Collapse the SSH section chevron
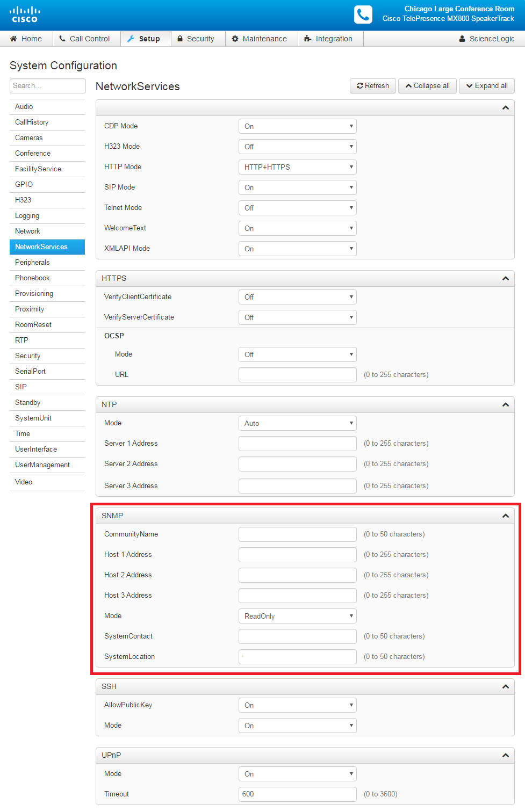The width and height of the screenshot is (525, 812). (505, 686)
